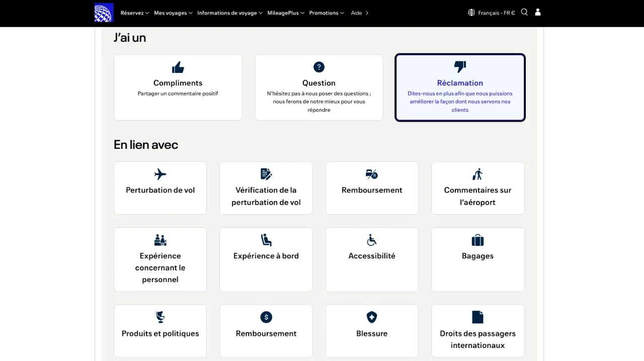Select the Question feedback option

pyautogui.click(x=319, y=87)
